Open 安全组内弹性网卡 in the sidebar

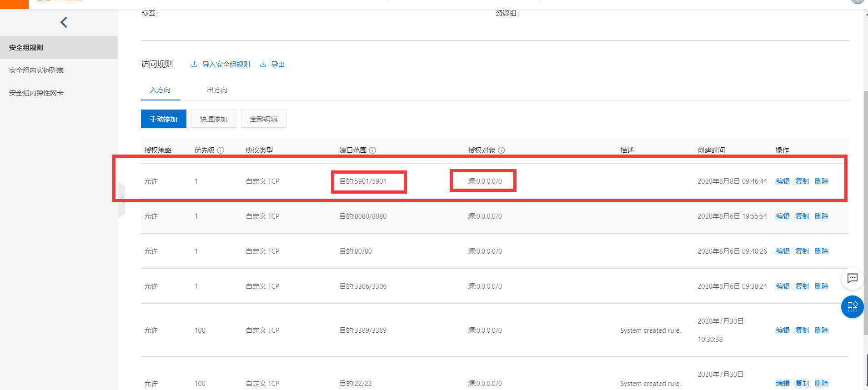click(59, 93)
